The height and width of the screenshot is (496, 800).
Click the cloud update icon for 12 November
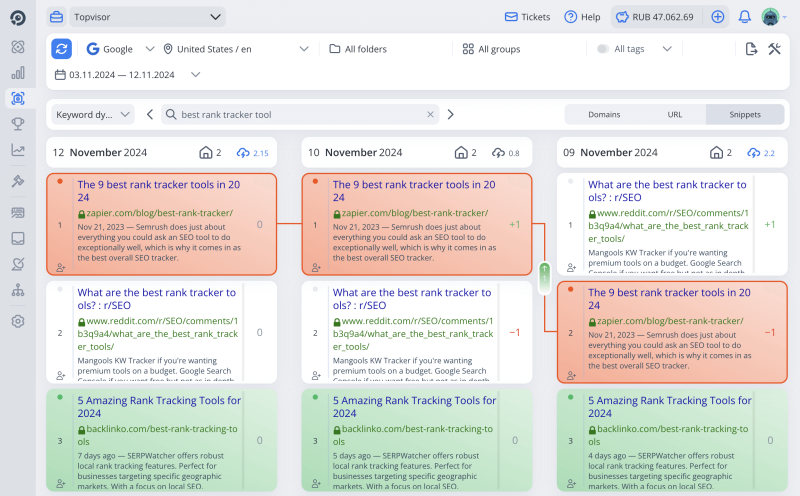point(243,153)
